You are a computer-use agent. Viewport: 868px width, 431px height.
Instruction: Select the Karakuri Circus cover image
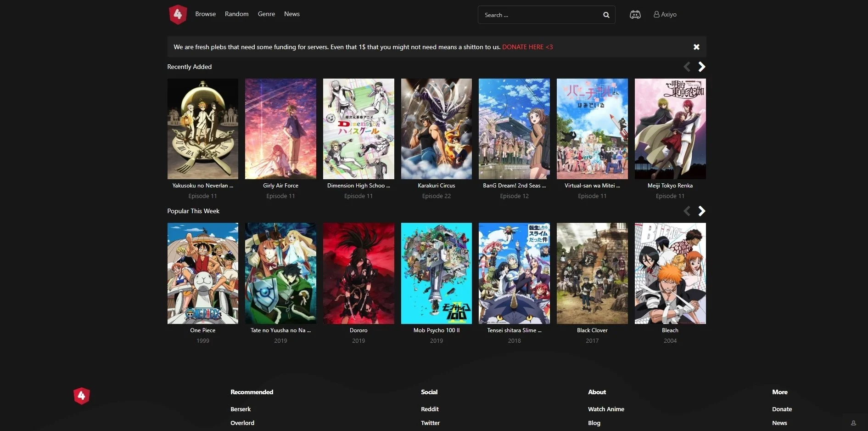pyautogui.click(x=436, y=129)
